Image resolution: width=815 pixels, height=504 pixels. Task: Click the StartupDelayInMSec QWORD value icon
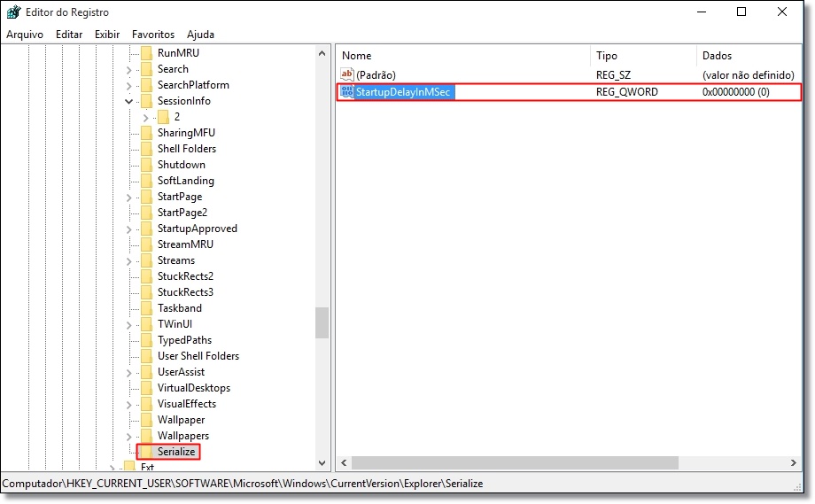[x=346, y=92]
